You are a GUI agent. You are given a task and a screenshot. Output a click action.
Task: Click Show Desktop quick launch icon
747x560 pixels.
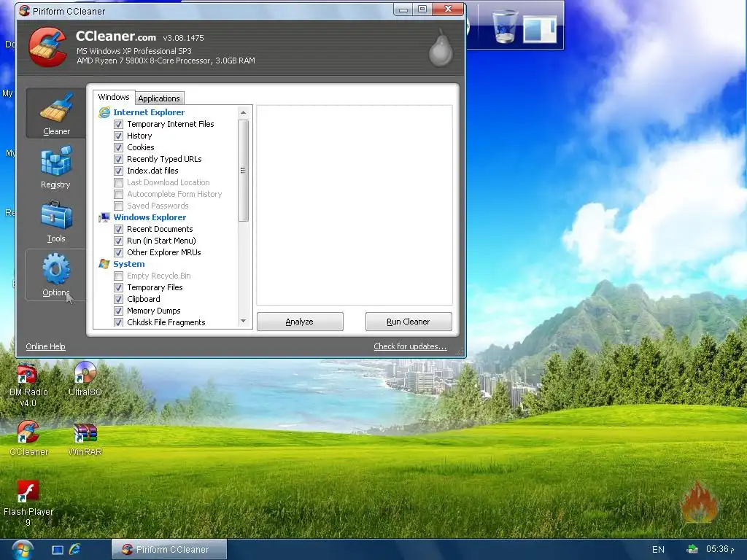[x=58, y=550]
